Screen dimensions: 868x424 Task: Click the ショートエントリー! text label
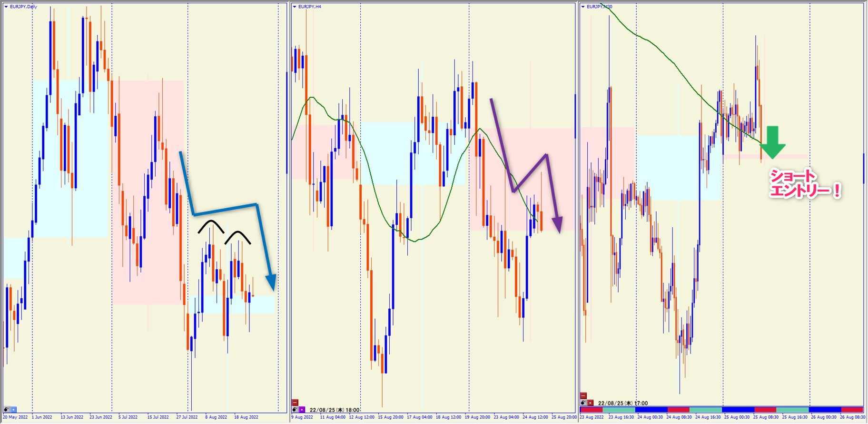point(805,183)
